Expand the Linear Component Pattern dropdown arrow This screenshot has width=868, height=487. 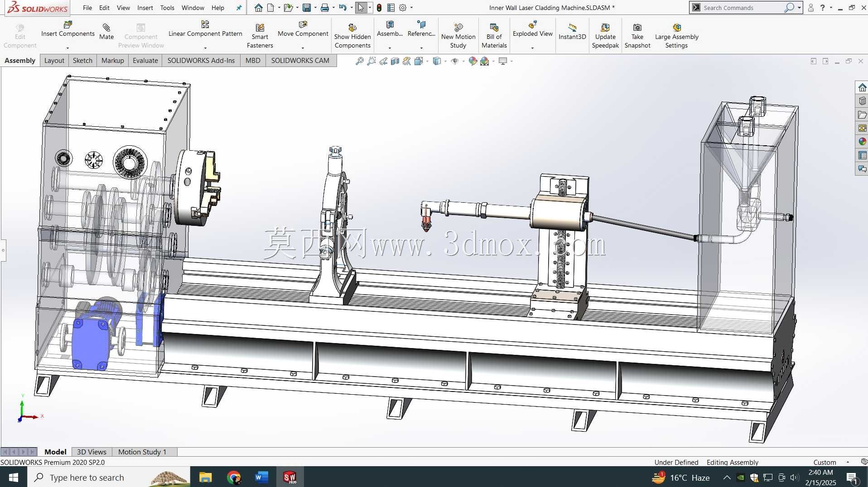205,48
